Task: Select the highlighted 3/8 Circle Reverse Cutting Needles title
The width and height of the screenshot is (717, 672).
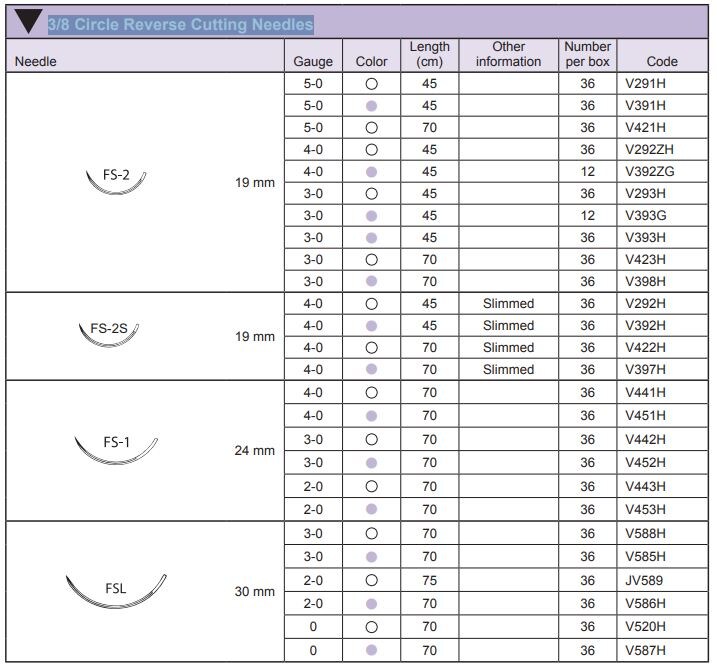Action: [180, 24]
